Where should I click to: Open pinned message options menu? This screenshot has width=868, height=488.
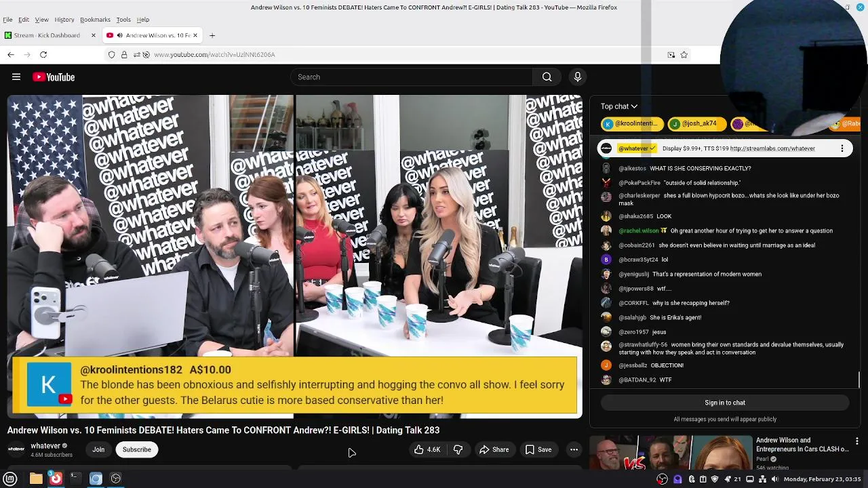pyautogui.click(x=842, y=148)
